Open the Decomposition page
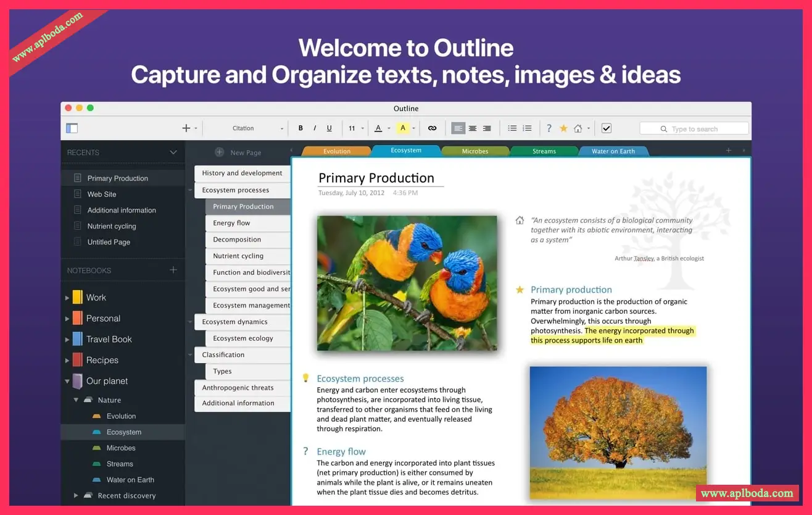 248,240
